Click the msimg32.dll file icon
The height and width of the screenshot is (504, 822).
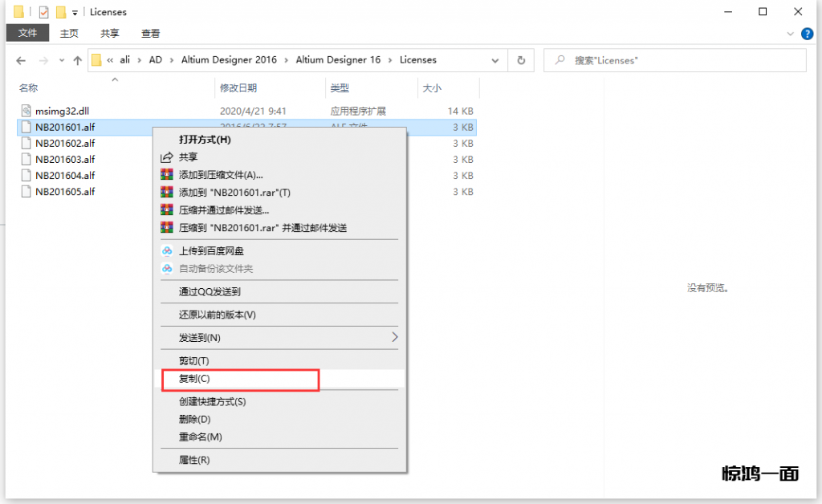pos(26,111)
